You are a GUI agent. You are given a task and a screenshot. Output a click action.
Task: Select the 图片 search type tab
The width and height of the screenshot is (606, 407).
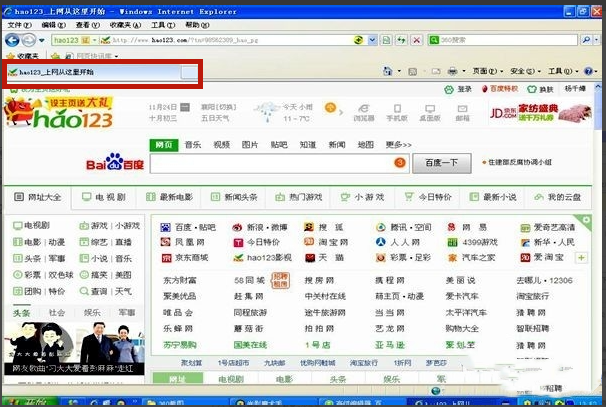[x=250, y=145]
